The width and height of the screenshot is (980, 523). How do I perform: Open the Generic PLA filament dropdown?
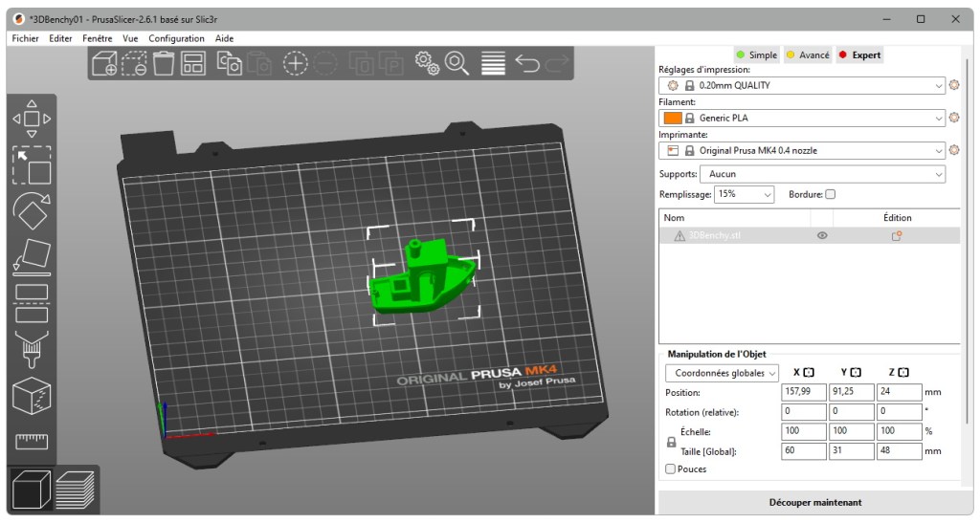pyautogui.click(x=802, y=118)
